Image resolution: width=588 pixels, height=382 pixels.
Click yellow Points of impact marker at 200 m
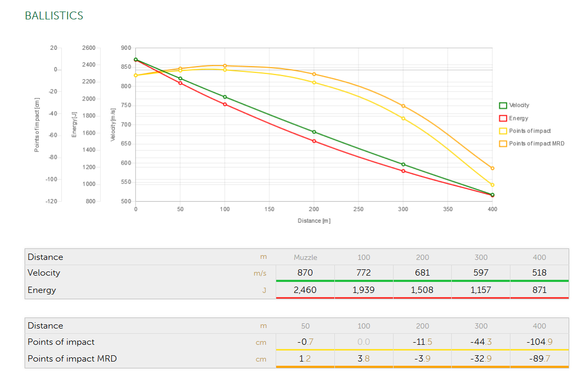pyautogui.click(x=314, y=82)
